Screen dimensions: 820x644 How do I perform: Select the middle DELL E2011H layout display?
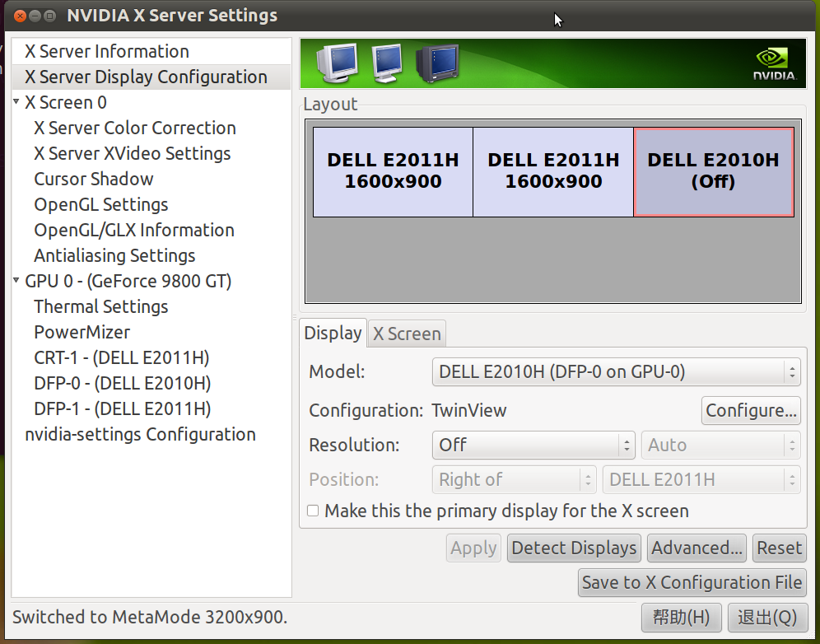coord(553,171)
